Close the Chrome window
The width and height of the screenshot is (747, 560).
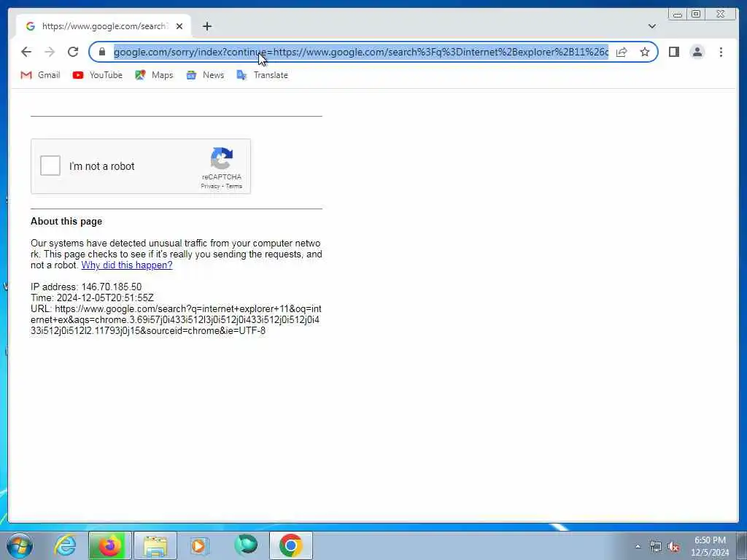(x=721, y=14)
